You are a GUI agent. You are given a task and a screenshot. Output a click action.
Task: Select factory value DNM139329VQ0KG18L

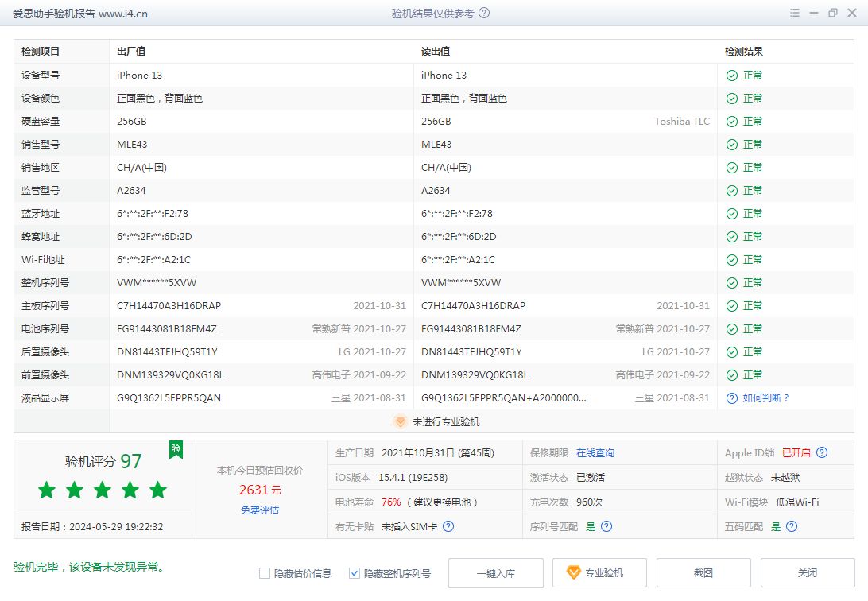coord(170,375)
